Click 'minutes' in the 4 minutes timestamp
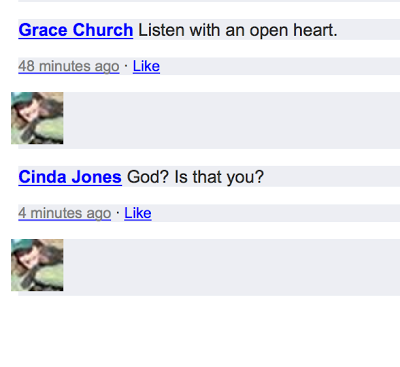Viewport: 400px width, 367px height. (x=56, y=213)
